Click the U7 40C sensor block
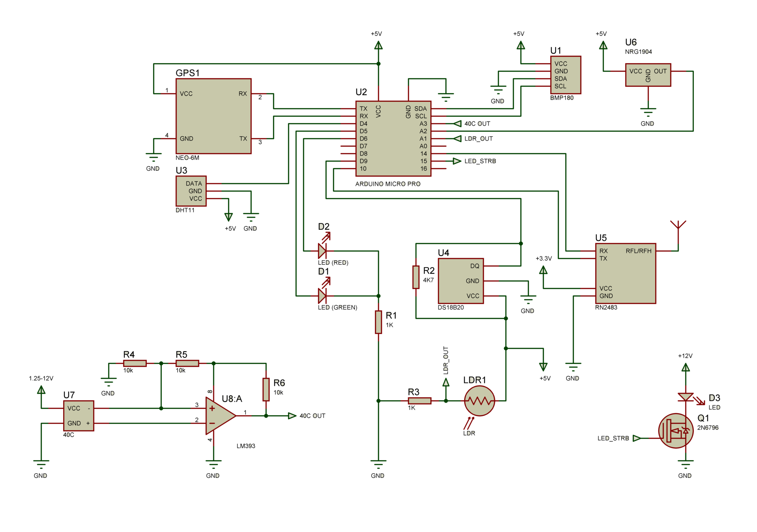757x532 pixels. [x=79, y=416]
